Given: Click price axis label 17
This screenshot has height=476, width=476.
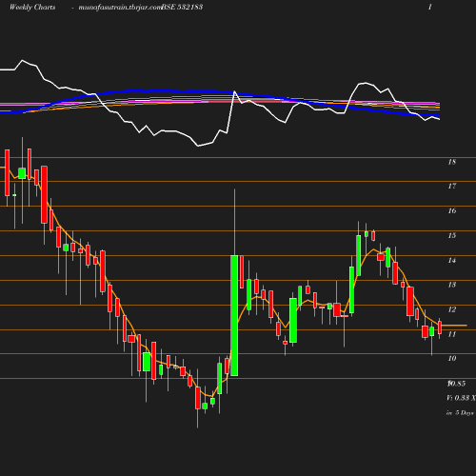Looking at the screenshot, I should coord(452,186).
